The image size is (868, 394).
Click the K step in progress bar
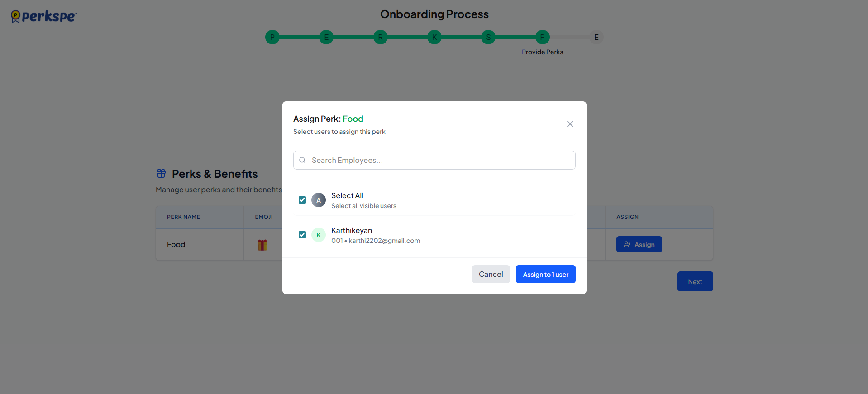(x=434, y=37)
